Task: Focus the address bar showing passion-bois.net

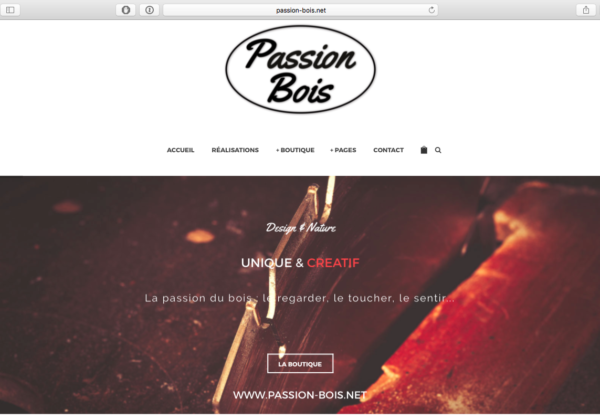Action: coord(300,10)
